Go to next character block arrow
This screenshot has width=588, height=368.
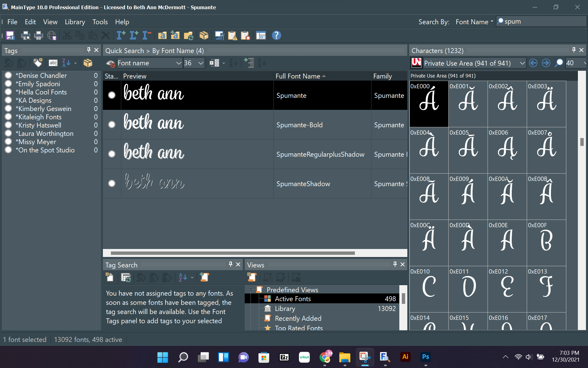546,63
